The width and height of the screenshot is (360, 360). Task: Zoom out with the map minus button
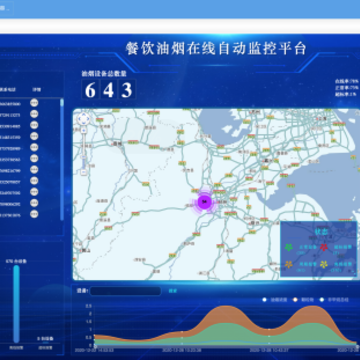click(x=84, y=172)
